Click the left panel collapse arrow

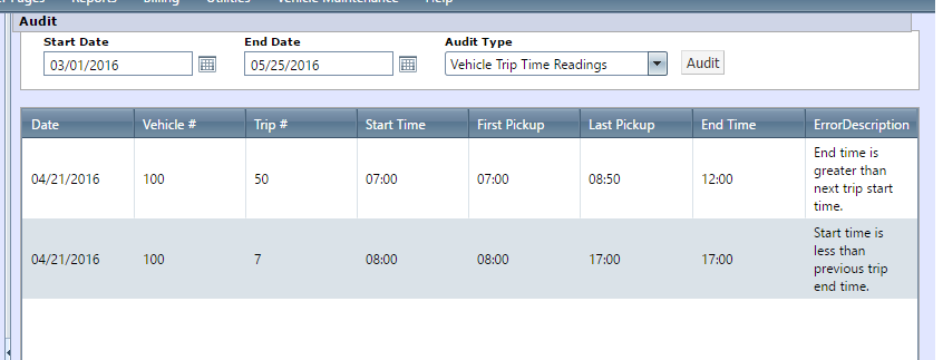pyautogui.click(x=8, y=353)
